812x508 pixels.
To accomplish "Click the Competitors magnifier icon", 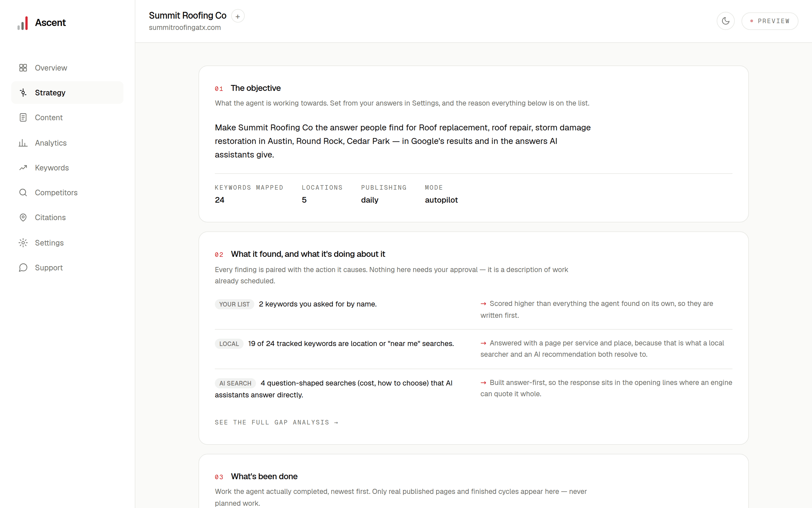I will click(23, 192).
